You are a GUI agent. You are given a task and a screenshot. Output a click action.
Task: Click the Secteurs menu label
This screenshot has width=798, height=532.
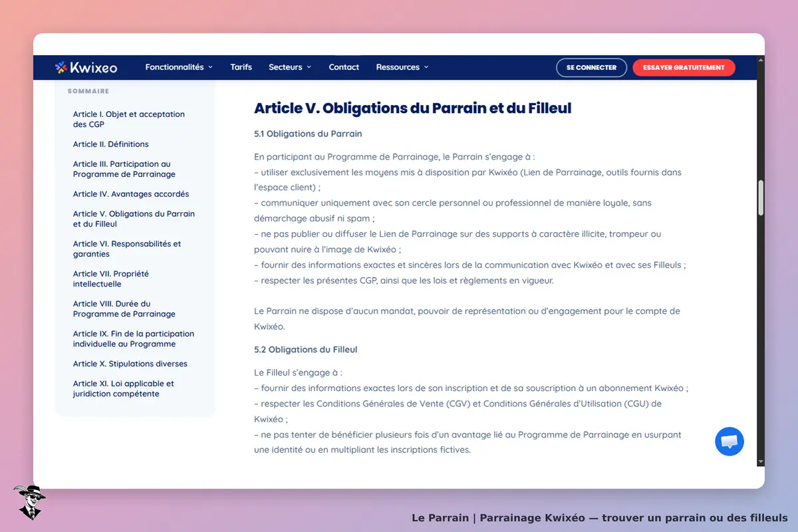285,67
